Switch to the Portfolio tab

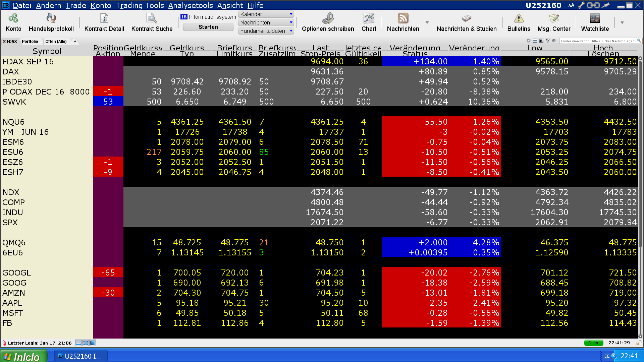[x=30, y=42]
